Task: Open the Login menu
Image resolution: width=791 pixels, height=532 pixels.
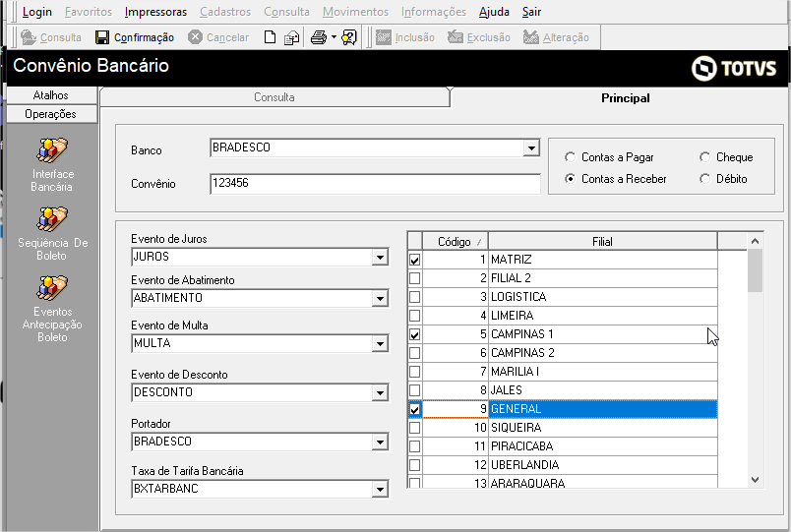Action: pyautogui.click(x=36, y=12)
